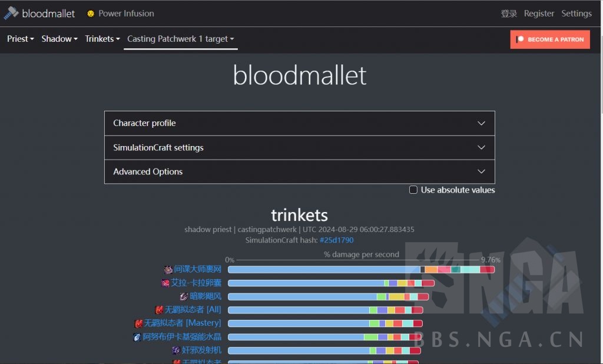Click the 奸邪发射机 trinket icon
The height and width of the screenshot is (364, 603).
click(x=176, y=350)
